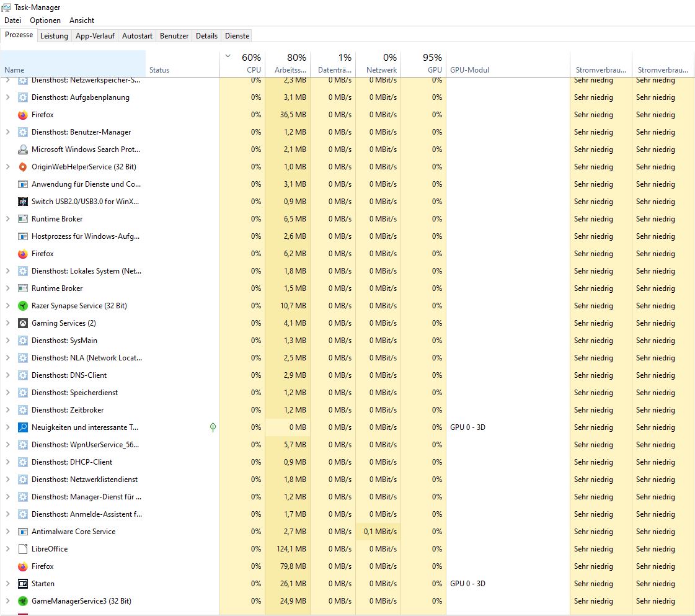Image resolution: width=695 pixels, height=616 pixels.
Task: Switch to the Autostart tab
Action: tap(137, 36)
